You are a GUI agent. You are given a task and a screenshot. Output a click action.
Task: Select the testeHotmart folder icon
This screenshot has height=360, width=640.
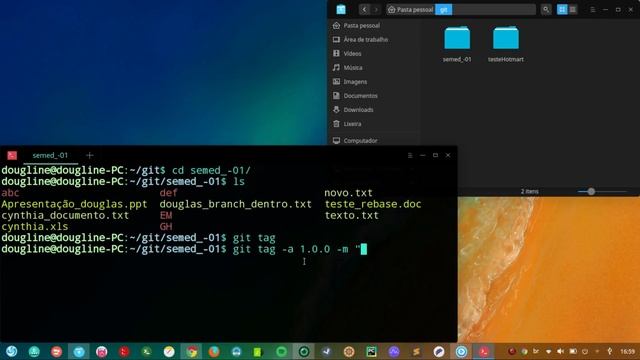[506, 38]
